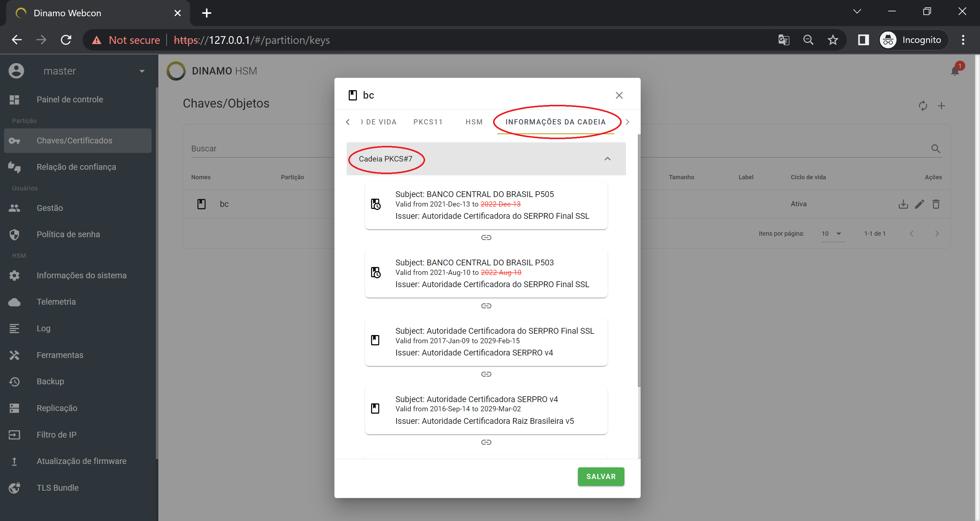
Task: Click the refresh keys icon
Action: click(922, 105)
